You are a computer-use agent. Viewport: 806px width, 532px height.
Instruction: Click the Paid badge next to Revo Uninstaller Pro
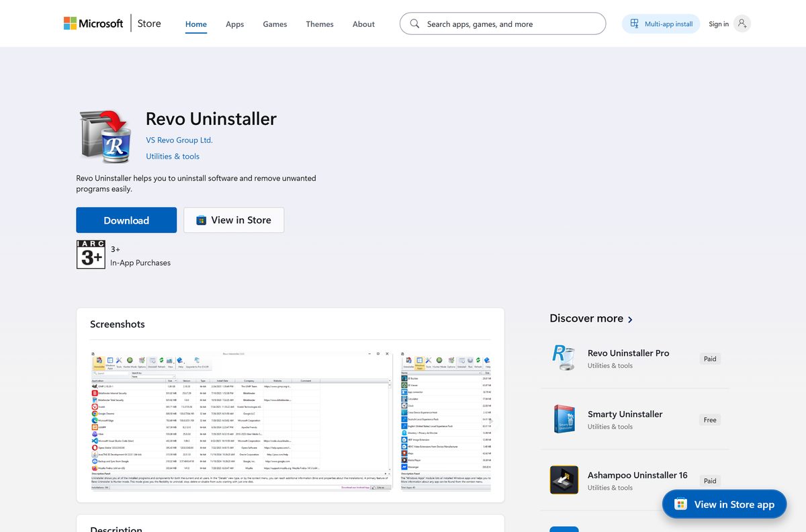point(710,359)
